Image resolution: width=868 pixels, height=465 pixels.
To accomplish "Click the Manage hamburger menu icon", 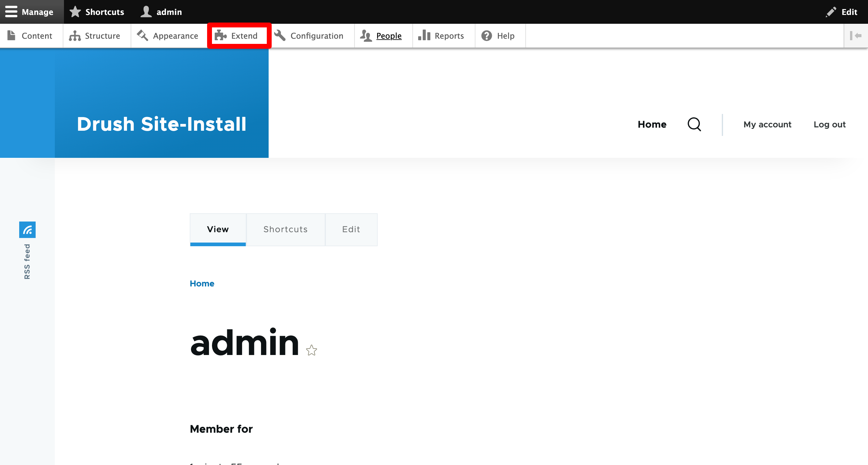I will click(11, 12).
